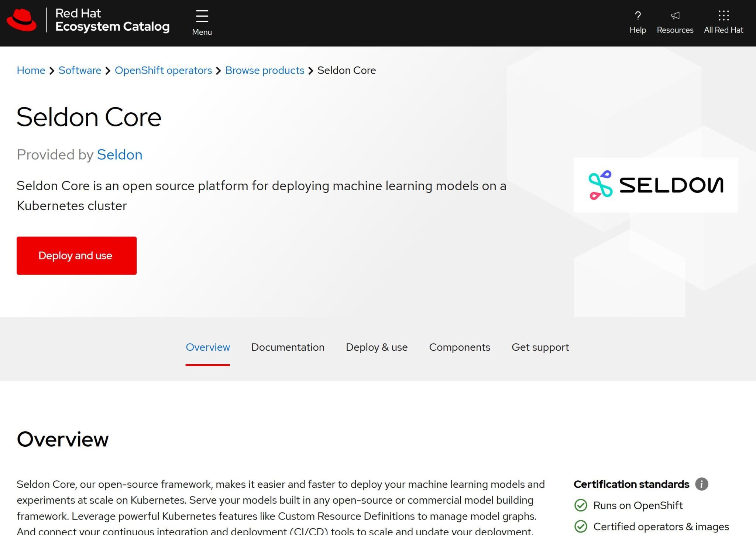
Task: Click Runs on OpenShift text
Action: coord(638,505)
